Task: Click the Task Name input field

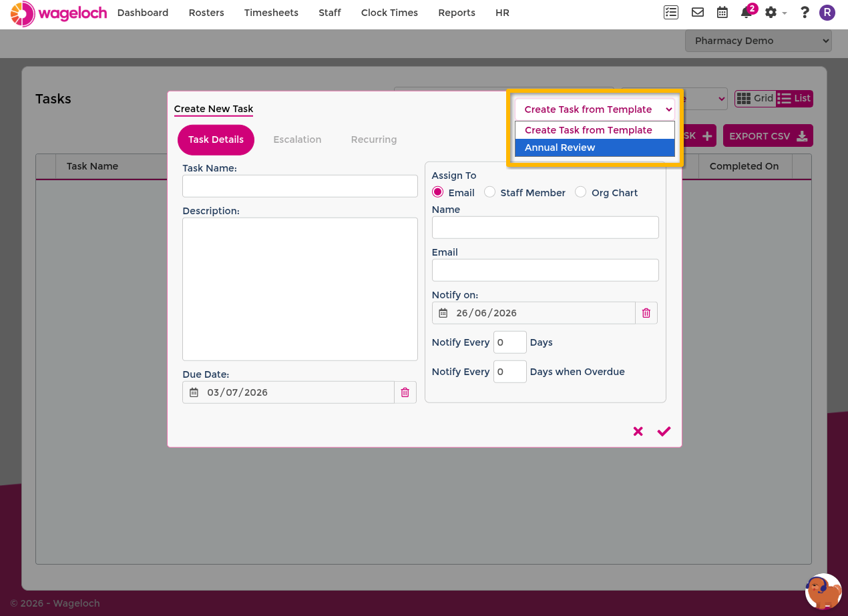Action: (x=300, y=186)
